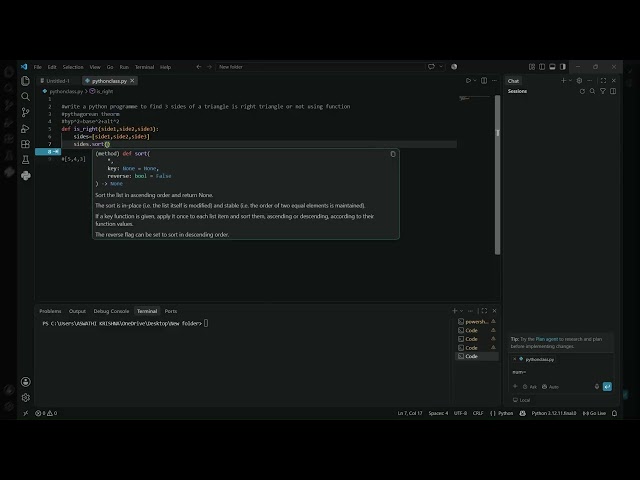Open the Selection menu

pos(73,67)
